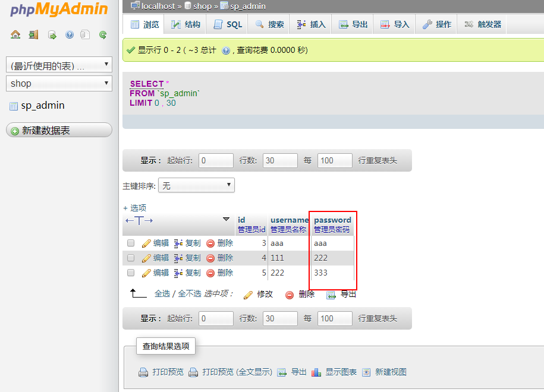Sort by username column header

pos(290,220)
